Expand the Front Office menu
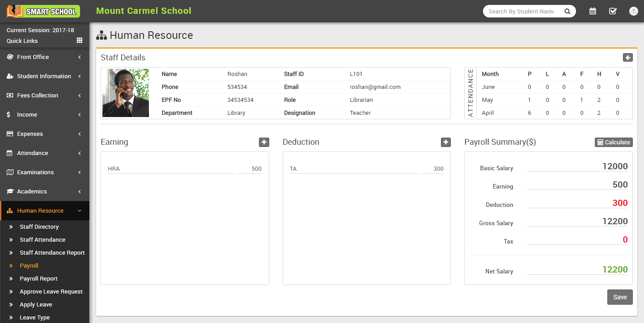 click(45, 57)
